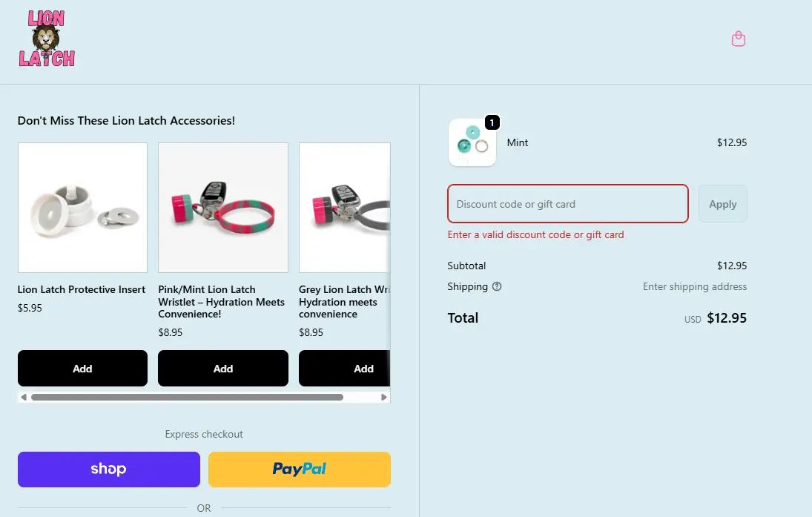Click the Lion Latch logo

pyautogui.click(x=47, y=39)
